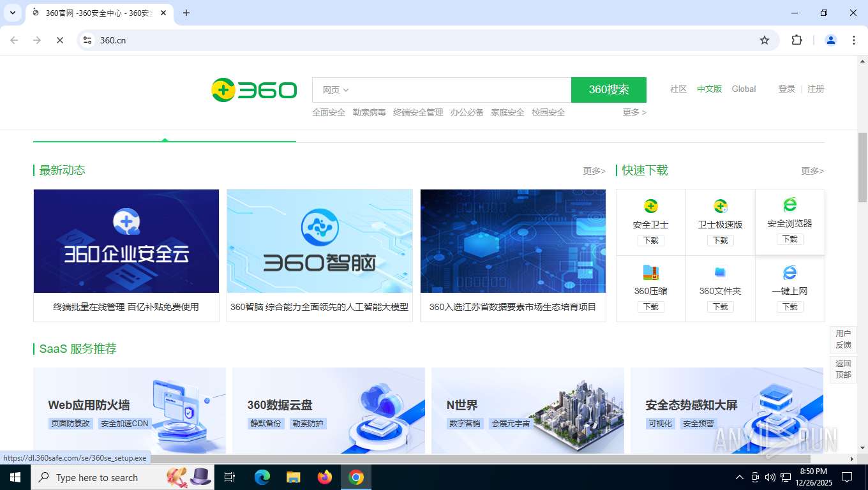Click 下载 under 安全卫士
This screenshot has height=490, width=868.
650,241
